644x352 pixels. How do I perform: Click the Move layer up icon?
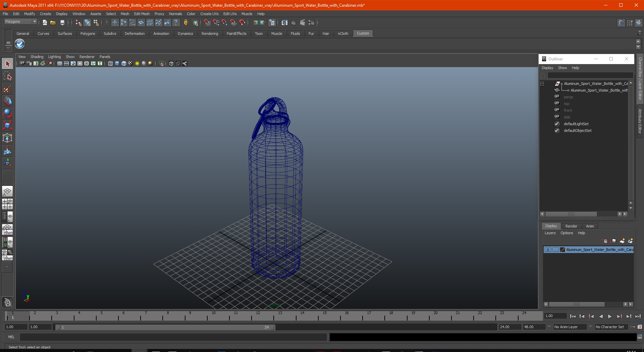click(605, 241)
